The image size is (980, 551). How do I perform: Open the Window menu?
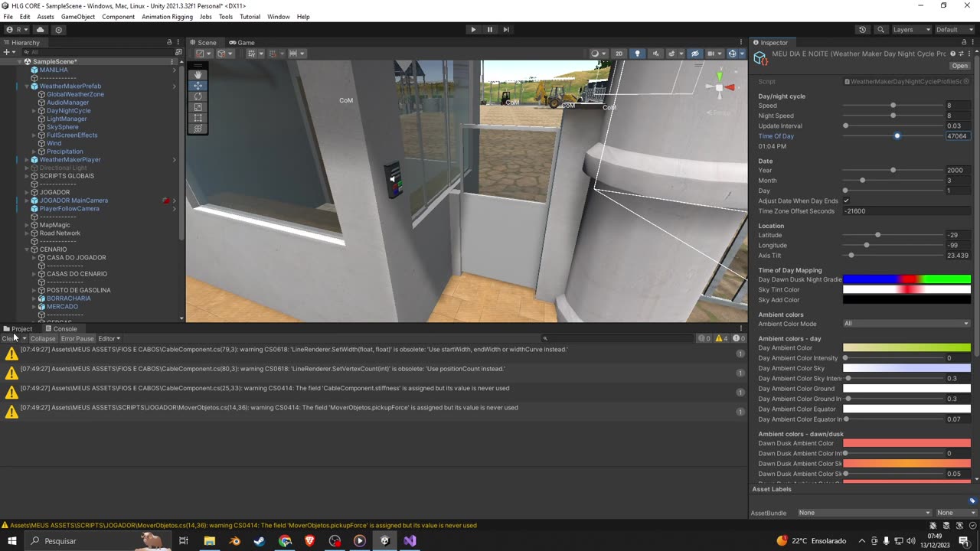click(x=279, y=17)
